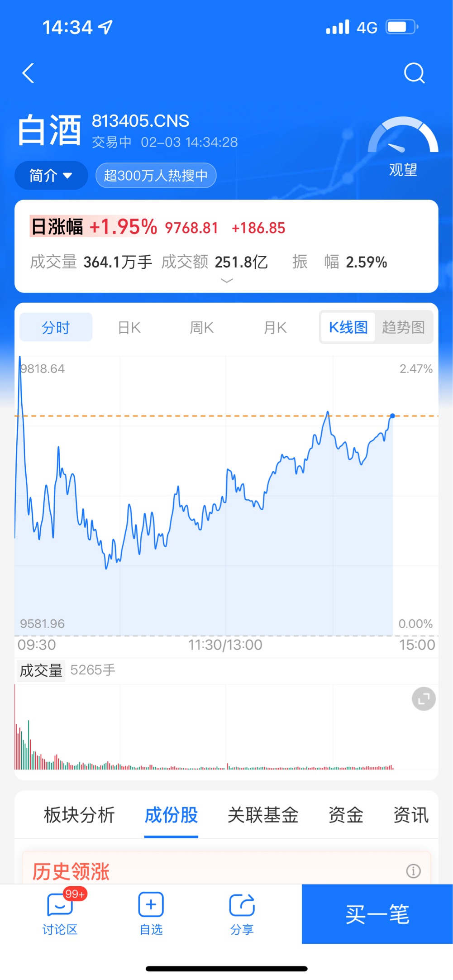The height and width of the screenshot is (980, 453).
Task: Switch chart mode to 趋势图
Action: [403, 327]
